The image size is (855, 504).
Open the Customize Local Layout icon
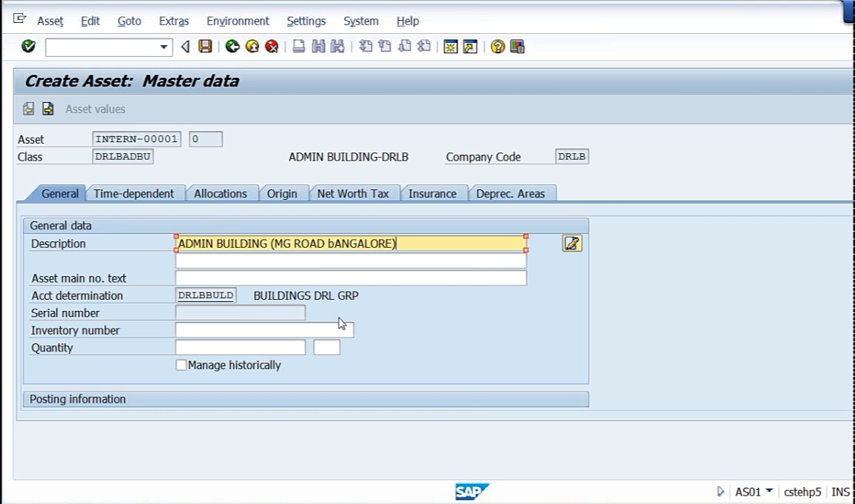(x=517, y=47)
